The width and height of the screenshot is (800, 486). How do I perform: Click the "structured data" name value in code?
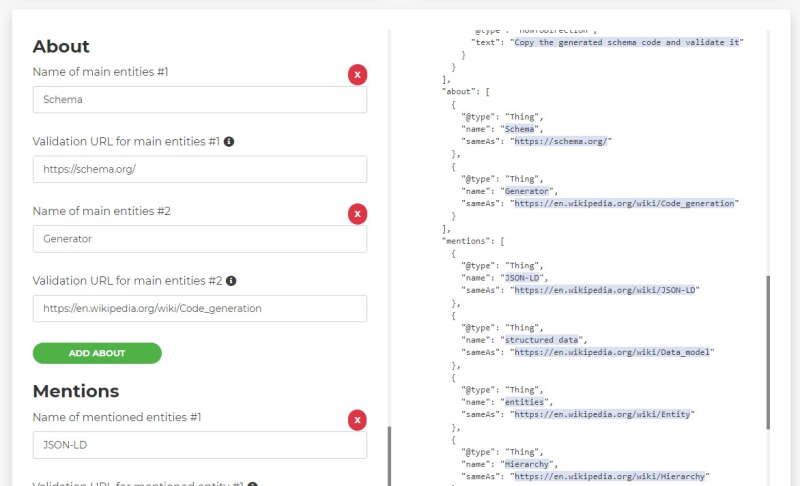tap(542, 340)
